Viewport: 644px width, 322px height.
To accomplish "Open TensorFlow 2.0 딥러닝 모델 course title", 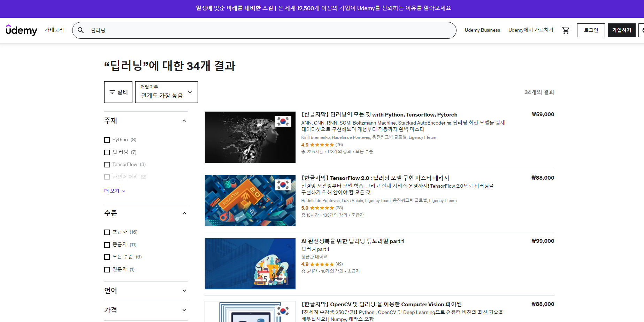I will tap(375, 178).
